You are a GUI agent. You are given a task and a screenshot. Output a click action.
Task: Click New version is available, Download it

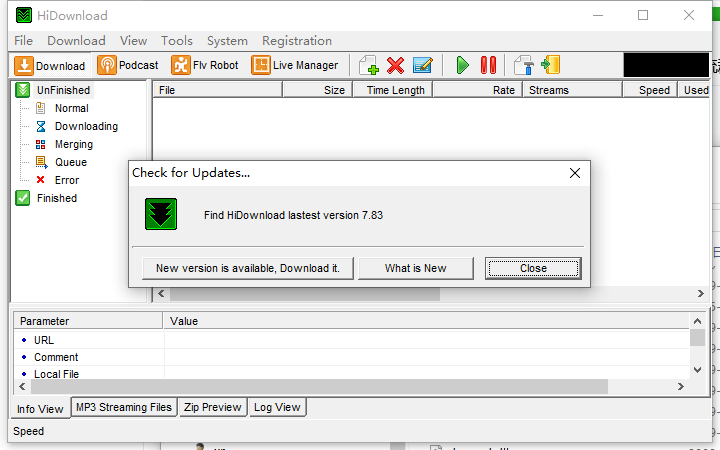[x=248, y=268]
